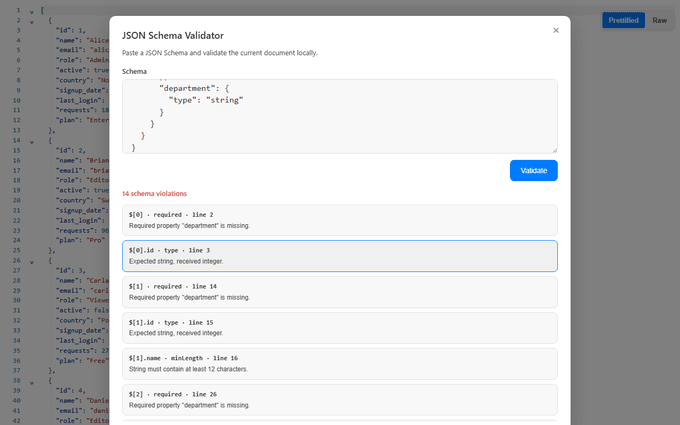Click the "plan": "Pro" line in the editor

pyautogui.click(x=80, y=240)
